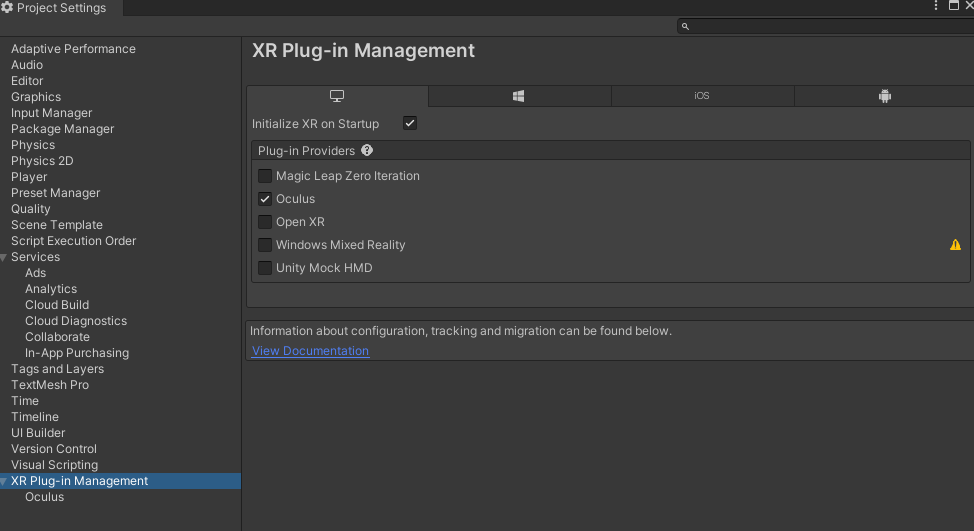Click the search magnifier icon
The height and width of the screenshot is (531, 974).
685,26
